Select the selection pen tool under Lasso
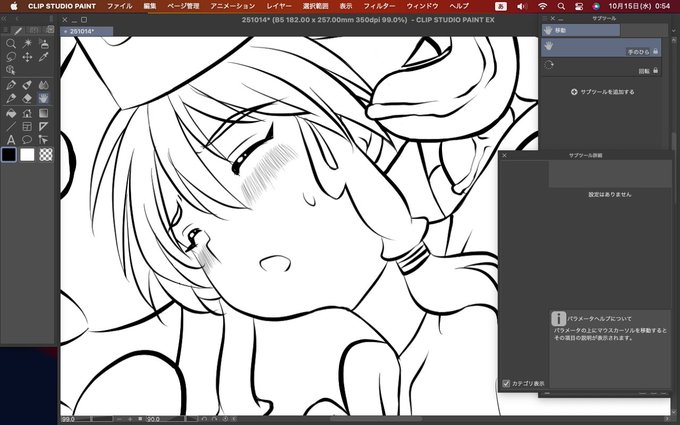The image size is (680, 425). (x=11, y=70)
